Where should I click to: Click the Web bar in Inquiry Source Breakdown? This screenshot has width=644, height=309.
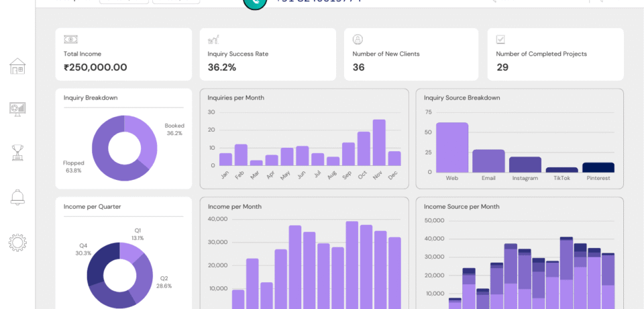point(452,148)
